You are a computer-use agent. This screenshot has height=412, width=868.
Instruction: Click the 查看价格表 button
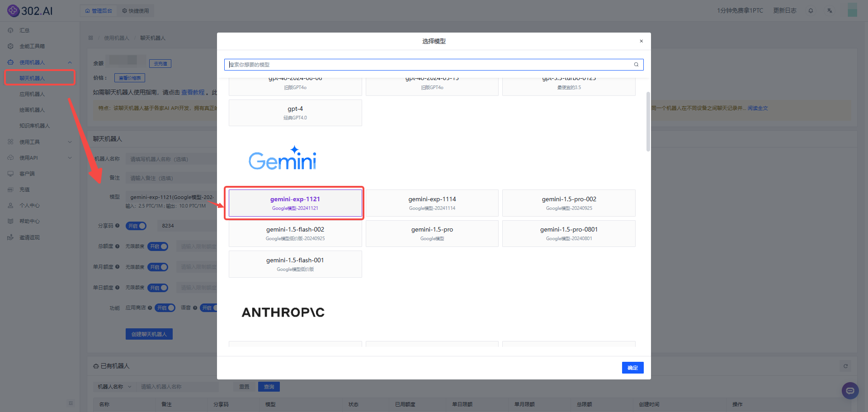(130, 78)
